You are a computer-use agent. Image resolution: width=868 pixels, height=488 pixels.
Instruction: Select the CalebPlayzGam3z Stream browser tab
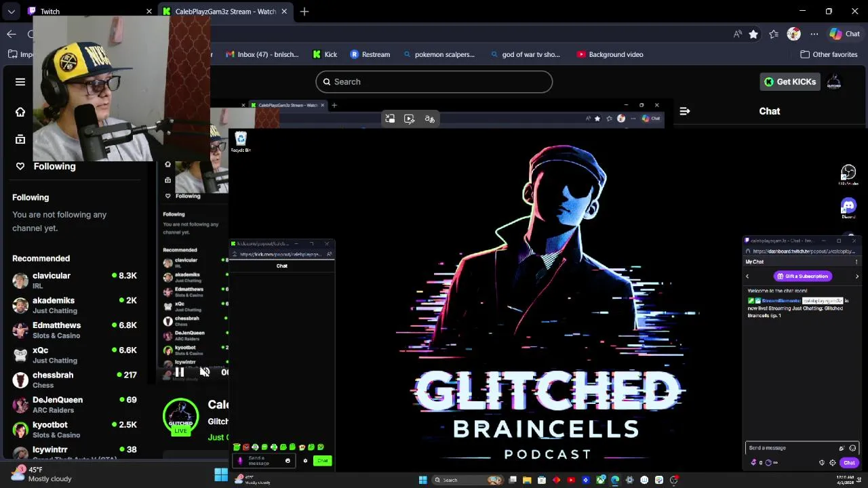click(x=226, y=12)
